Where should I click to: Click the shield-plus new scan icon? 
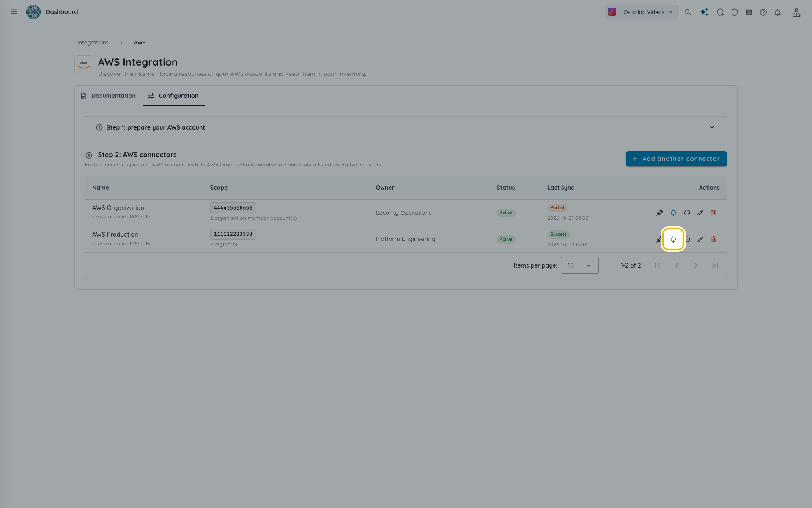[720, 12]
